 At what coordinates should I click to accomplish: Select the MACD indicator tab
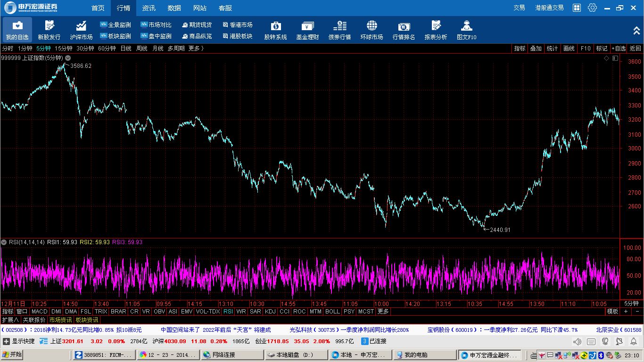click(40, 311)
